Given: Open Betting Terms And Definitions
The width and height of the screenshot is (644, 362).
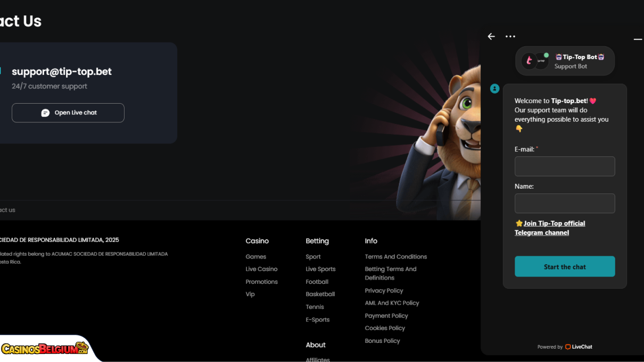Looking at the screenshot, I should 391,273.
